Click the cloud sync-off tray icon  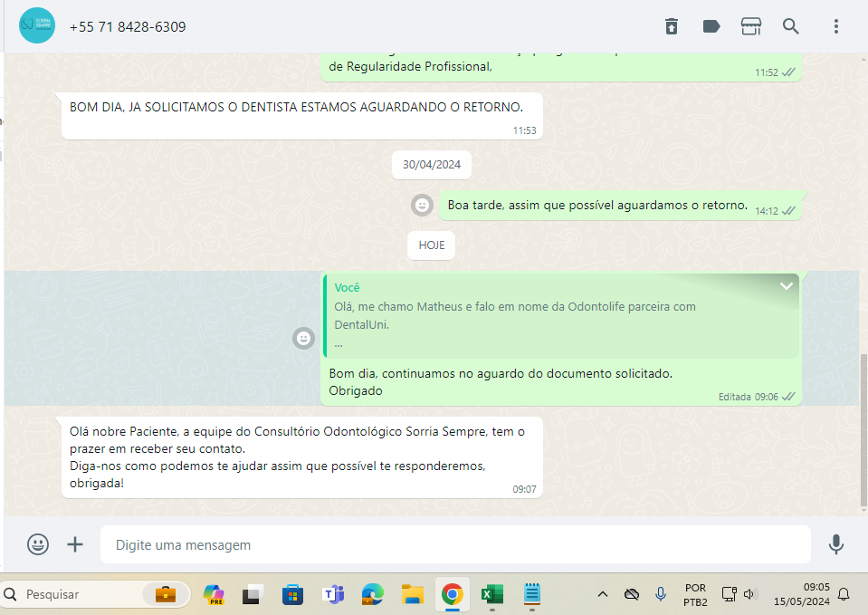[632, 594]
